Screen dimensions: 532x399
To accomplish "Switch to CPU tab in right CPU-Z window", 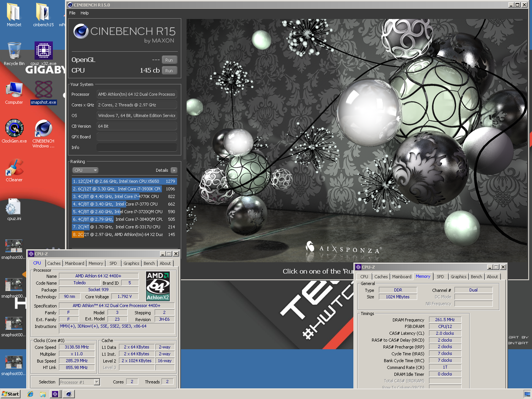I will [364, 277].
